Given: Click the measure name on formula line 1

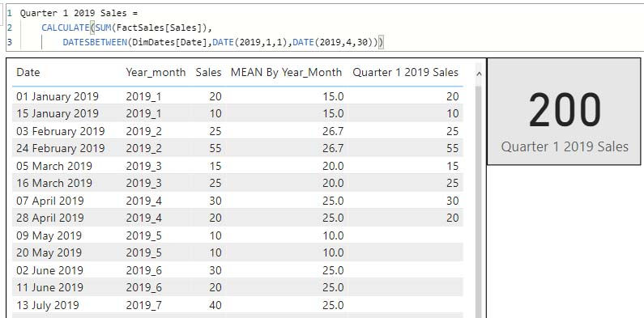Looking at the screenshot, I should point(73,13).
